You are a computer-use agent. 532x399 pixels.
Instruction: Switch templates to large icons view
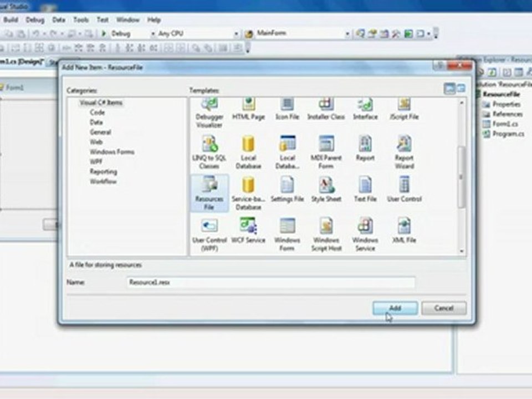tap(449, 89)
